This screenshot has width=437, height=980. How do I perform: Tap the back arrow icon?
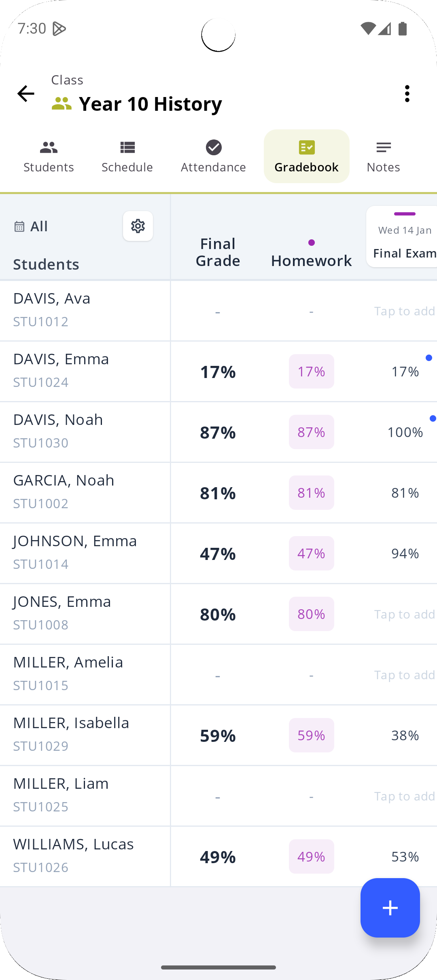pyautogui.click(x=26, y=94)
